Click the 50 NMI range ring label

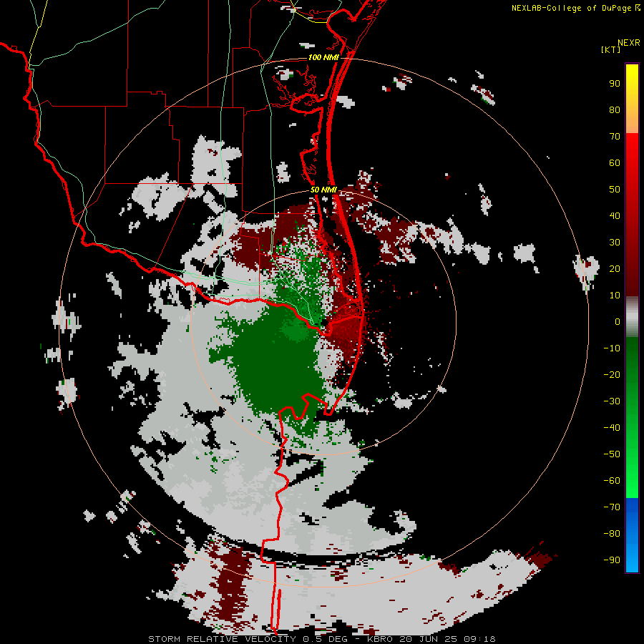pos(323,190)
